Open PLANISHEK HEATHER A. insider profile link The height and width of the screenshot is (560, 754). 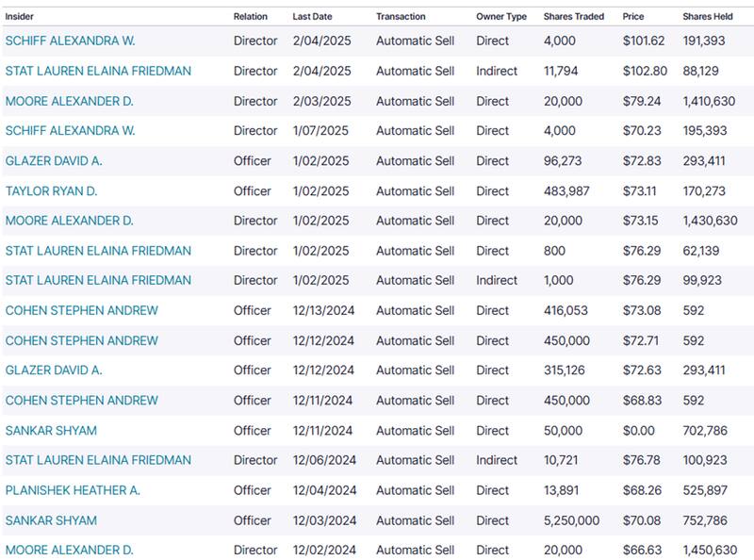[x=73, y=490]
